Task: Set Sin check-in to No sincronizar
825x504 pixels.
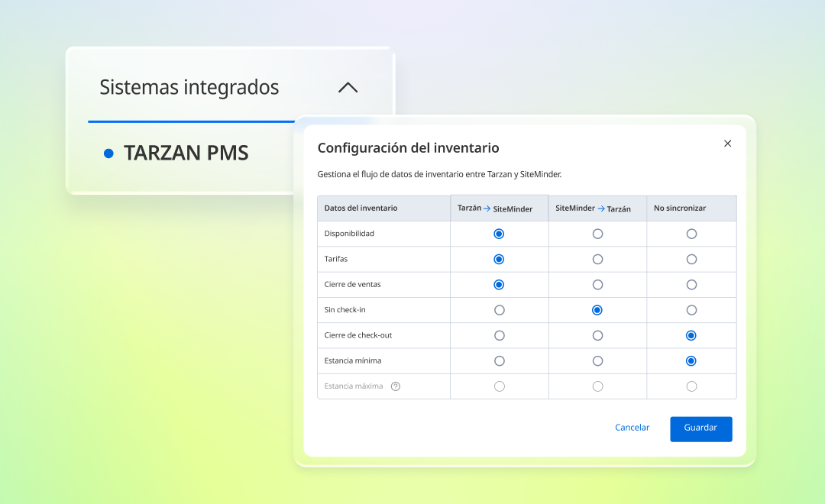Action: (691, 310)
